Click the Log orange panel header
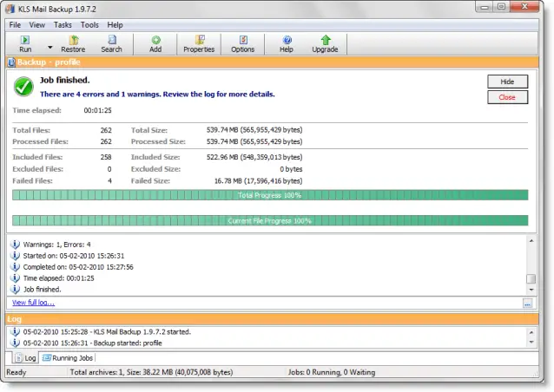The image size is (554, 392). coord(273,319)
